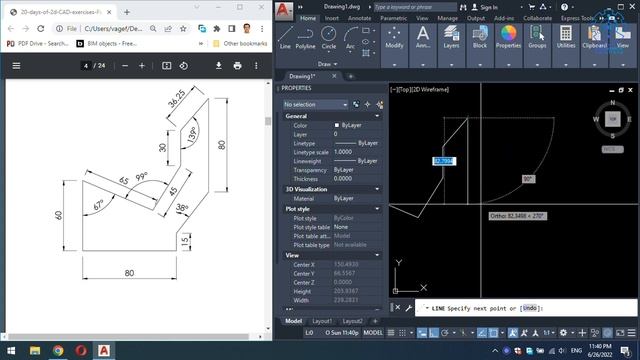Click Sign In in AutoCAD title bar
This screenshot has height=360, width=640.
pyautogui.click(x=484, y=7)
